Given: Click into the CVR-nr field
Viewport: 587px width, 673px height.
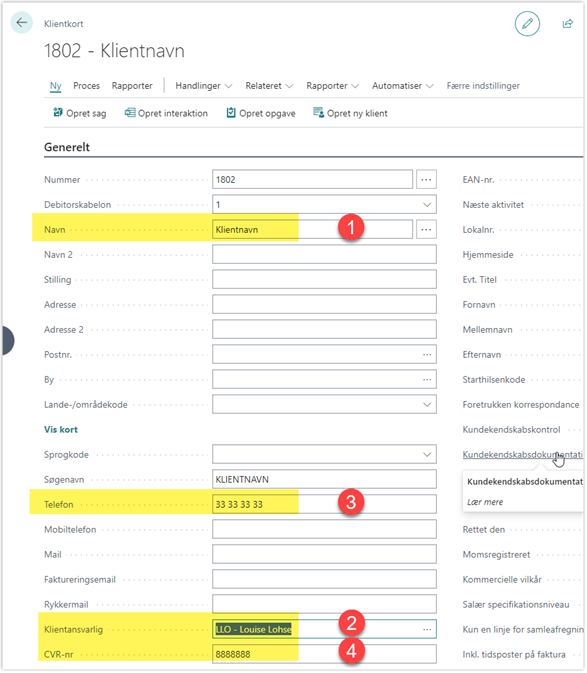Looking at the screenshot, I should 324,654.
